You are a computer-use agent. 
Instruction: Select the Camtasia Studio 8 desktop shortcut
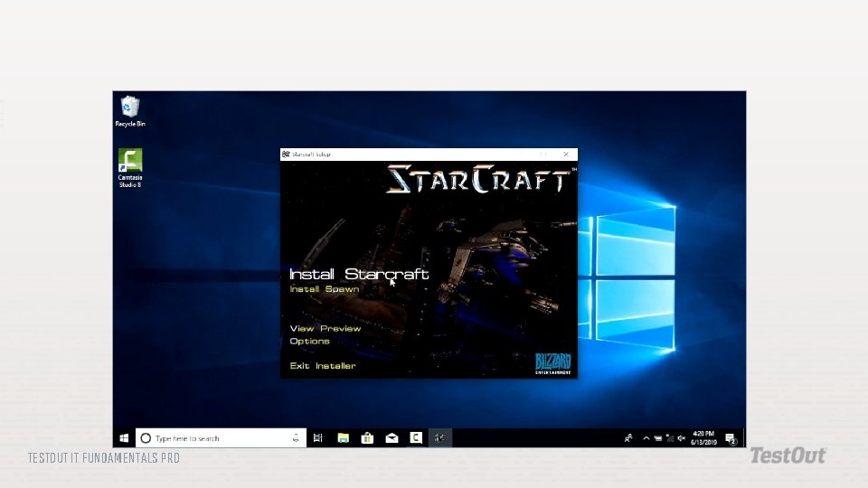(x=130, y=168)
